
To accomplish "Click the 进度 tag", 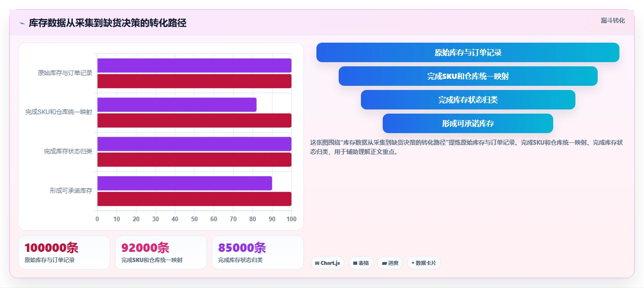I will click(390, 263).
